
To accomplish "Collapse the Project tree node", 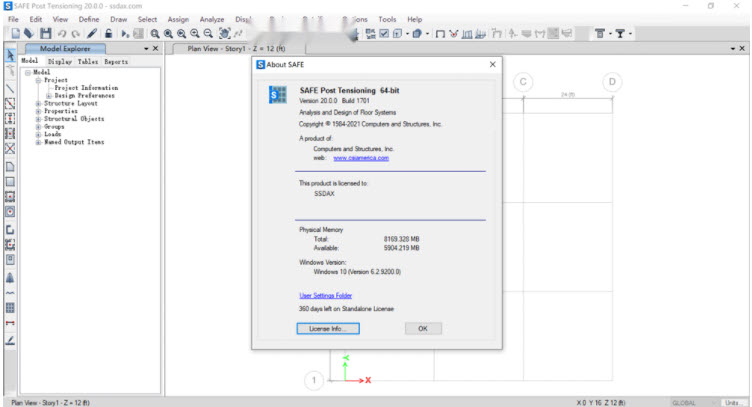I will click(x=38, y=80).
